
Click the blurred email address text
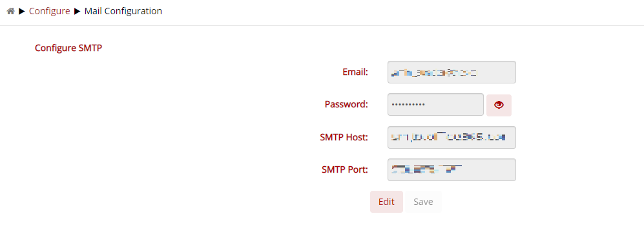pos(434,73)
